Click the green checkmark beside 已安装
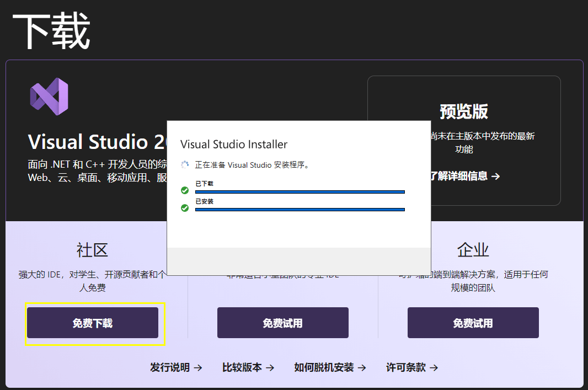588x390 pixels. (185, 208)
